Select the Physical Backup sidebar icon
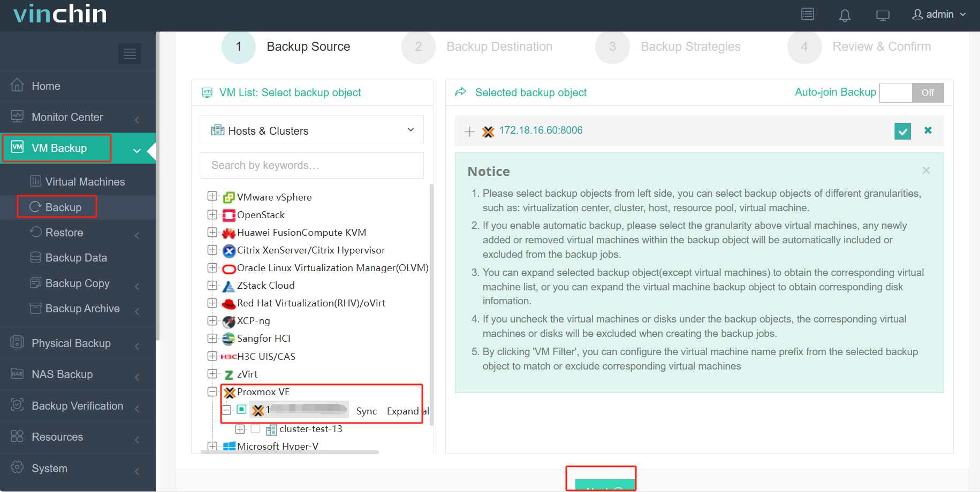The height and width of the screenshot is (492, 980). pos(17,343)
